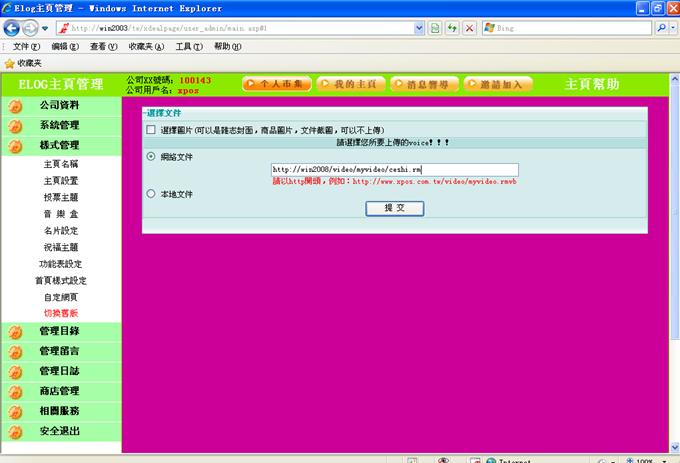Viewport: 680px width, 463px height.
Task: Click the Bing search magnifier icon
Action: point(661,29)
